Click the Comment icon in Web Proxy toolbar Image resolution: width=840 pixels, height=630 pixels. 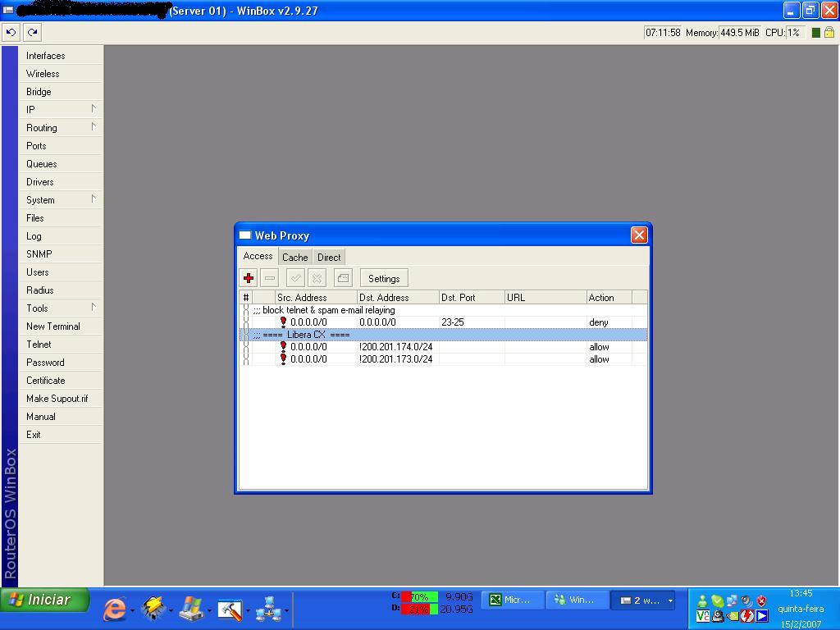coord(343,278)
